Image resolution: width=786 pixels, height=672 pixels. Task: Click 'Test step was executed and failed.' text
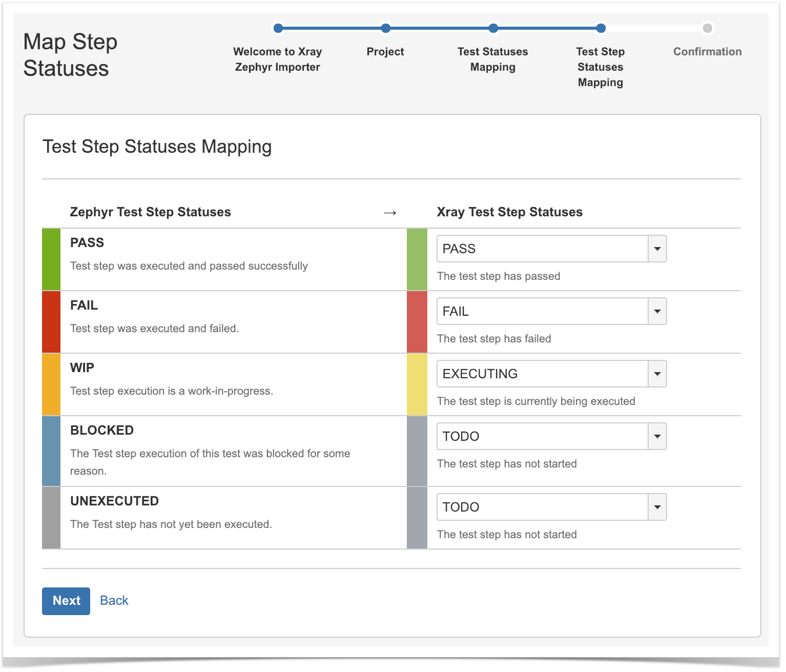click(x=155, y=329)
